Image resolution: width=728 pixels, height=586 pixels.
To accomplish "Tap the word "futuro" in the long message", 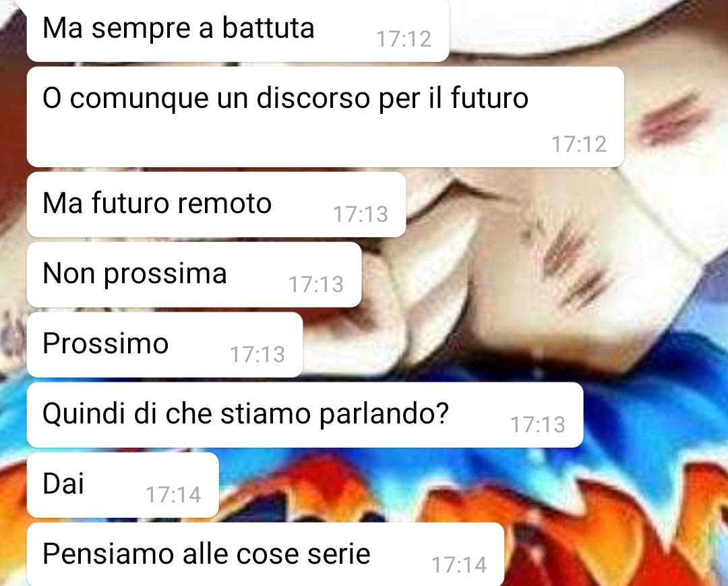I will tap(490, 98).
